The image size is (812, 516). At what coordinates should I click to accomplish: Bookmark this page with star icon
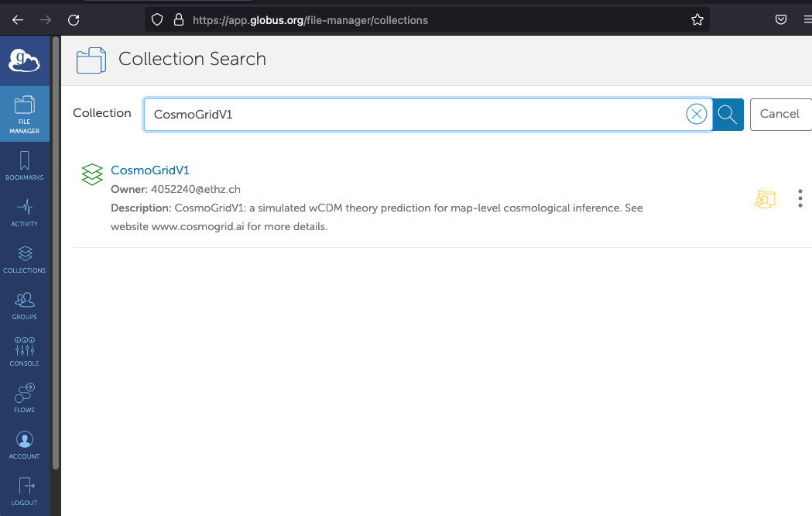(697, 20)
